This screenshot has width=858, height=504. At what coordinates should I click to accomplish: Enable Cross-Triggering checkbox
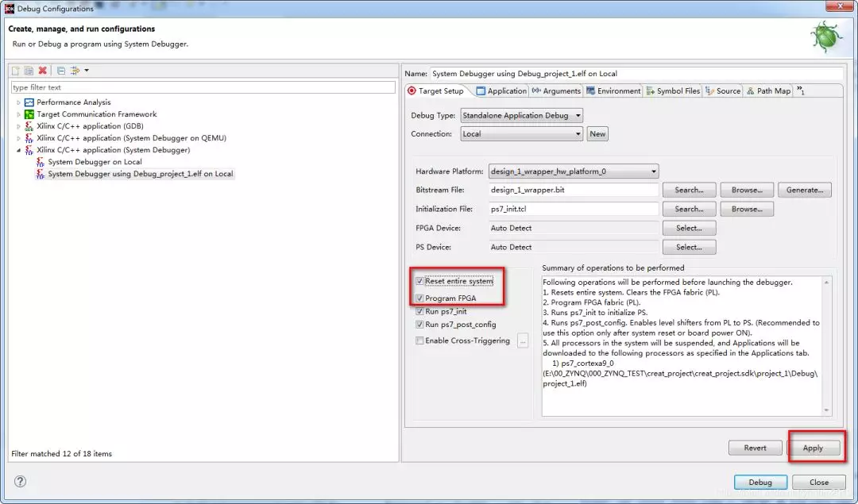[x=419, y=340]
